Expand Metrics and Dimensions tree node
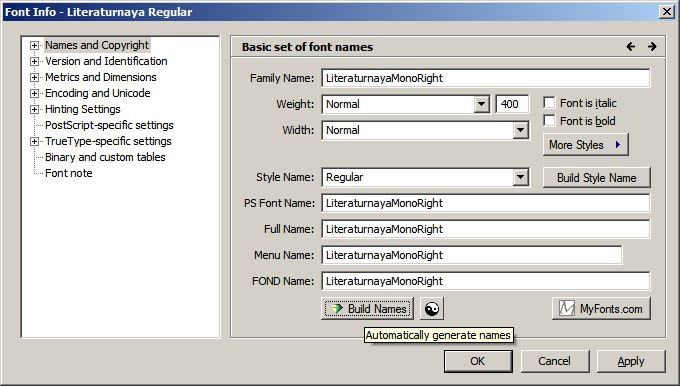 (34, 77)
